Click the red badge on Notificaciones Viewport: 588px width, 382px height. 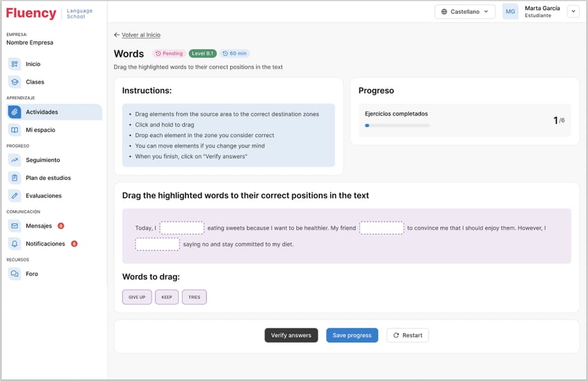pyautogui.click(x=74, y=243)
